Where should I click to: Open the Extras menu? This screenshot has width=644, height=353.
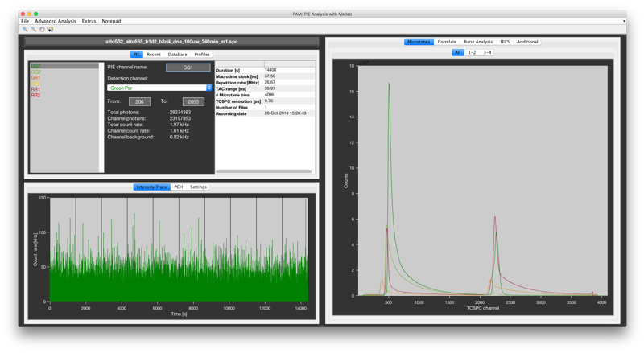click(x=89, y=21)
